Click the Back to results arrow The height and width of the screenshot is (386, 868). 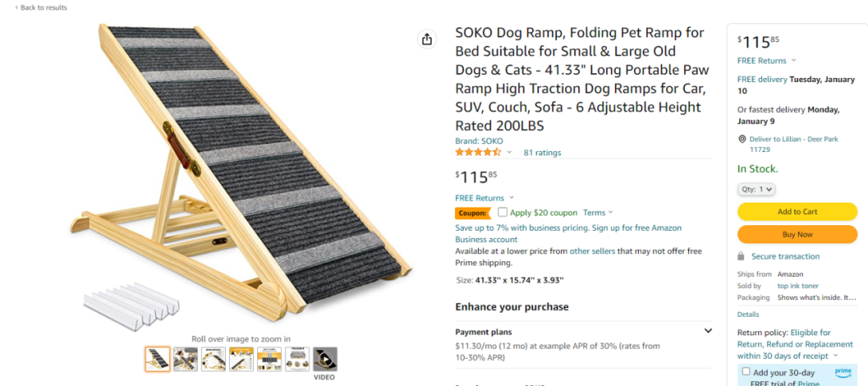16,8
